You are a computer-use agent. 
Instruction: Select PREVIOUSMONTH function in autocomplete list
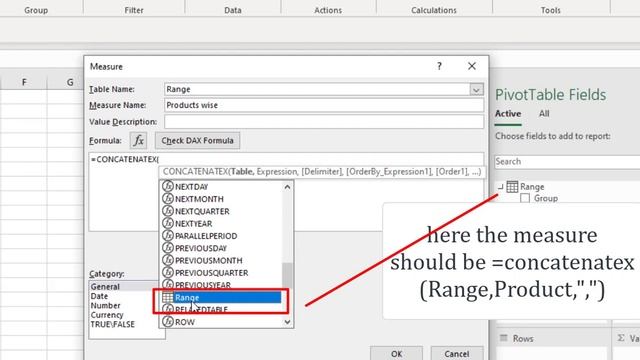pos(220,260)
